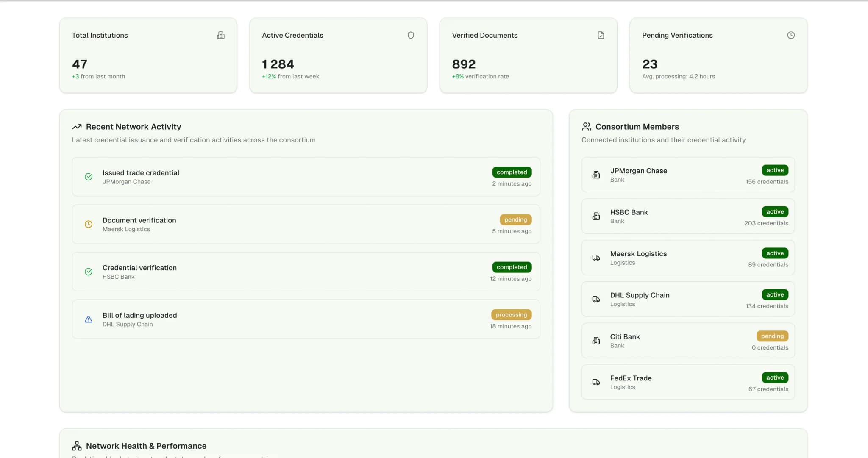Image resolution: width=868 pixels, height=458 pixels.
Task: Click the clock icon on Pending Verifications card
Action: 791,35
